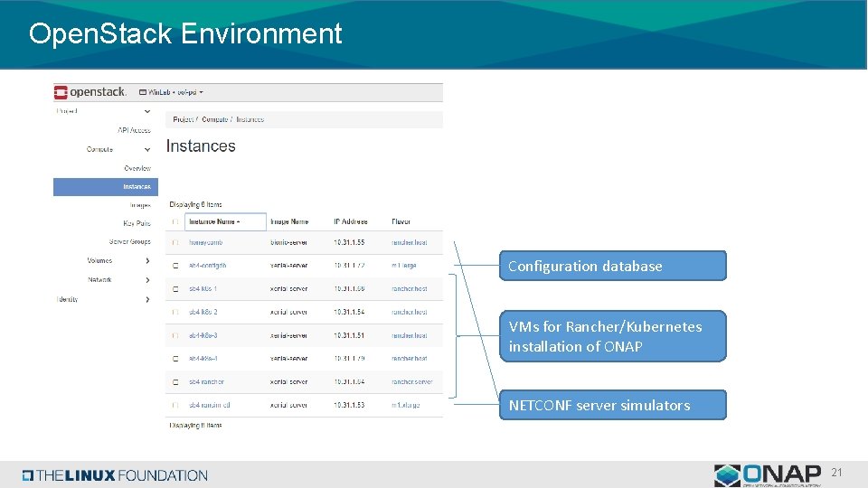The height and width of the screenshot is (488, 868).
Task: Check the honeycomb instance checkbox
Action: [175, 242]
